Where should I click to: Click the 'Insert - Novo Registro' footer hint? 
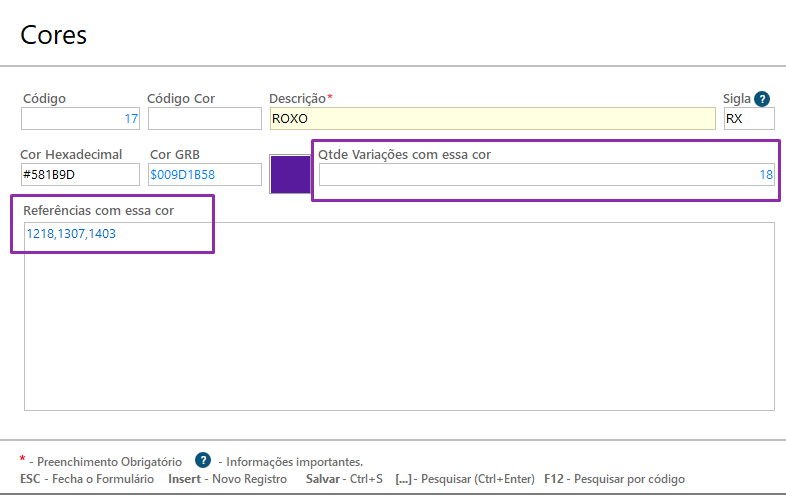(x=227, y=479)
